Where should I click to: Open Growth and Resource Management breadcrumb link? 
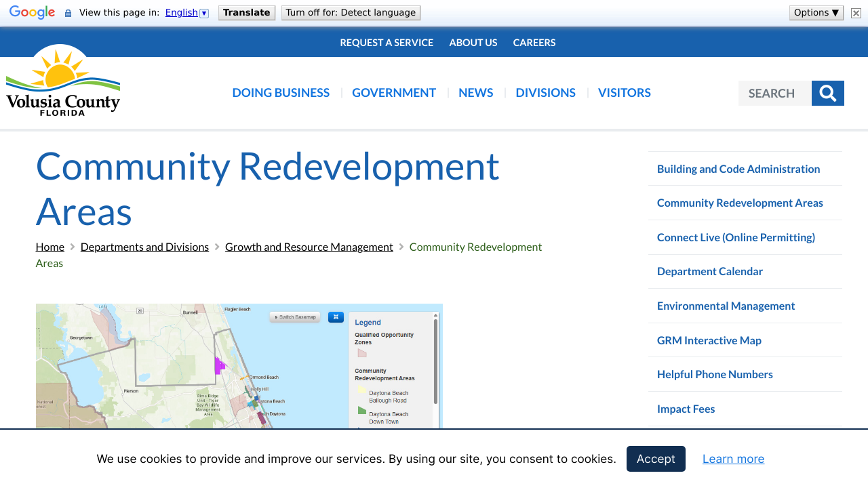click(309, 247)
